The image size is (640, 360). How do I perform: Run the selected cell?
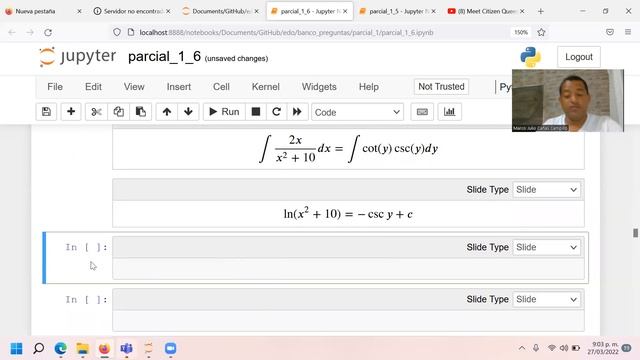point(224,112)
